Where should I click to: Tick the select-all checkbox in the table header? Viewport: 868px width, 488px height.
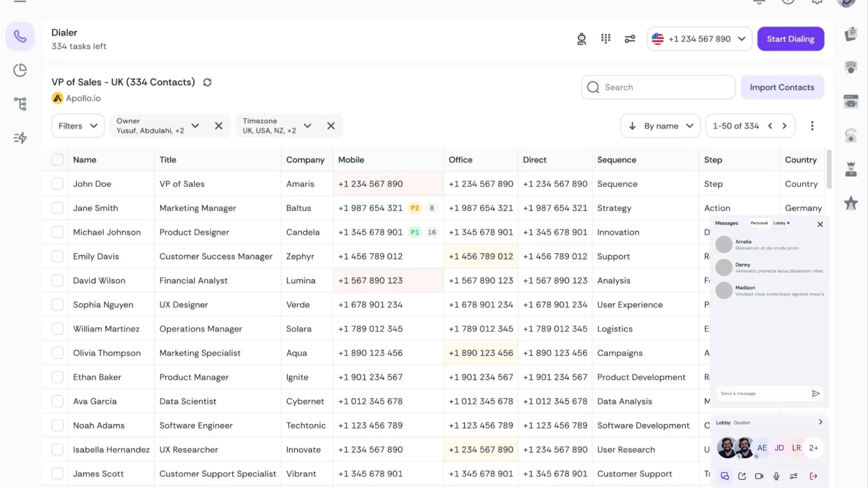[57, 160]
